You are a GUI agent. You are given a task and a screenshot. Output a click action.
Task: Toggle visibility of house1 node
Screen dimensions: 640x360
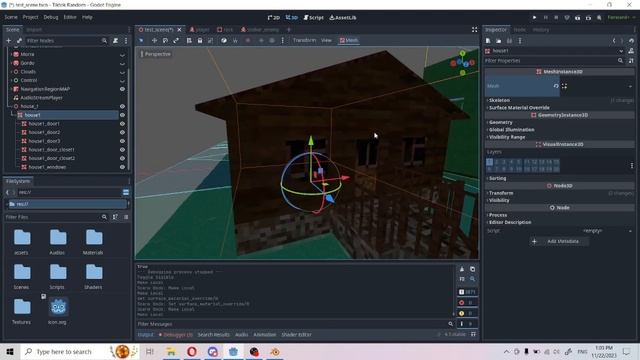tap(122, 115)
